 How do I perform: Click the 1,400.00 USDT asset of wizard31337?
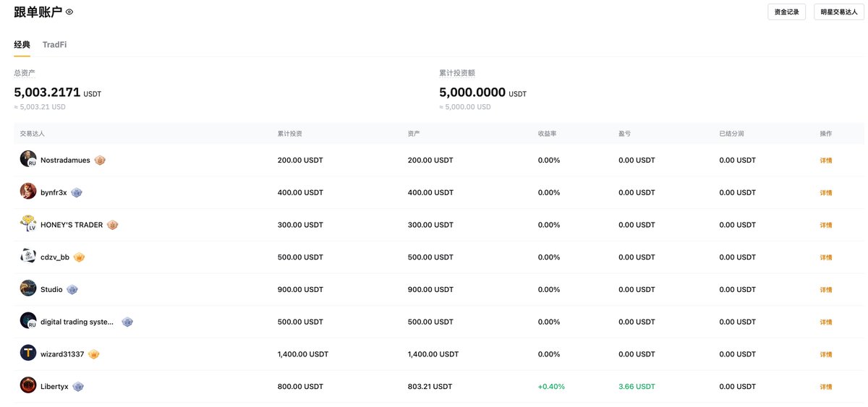(433, 354)
